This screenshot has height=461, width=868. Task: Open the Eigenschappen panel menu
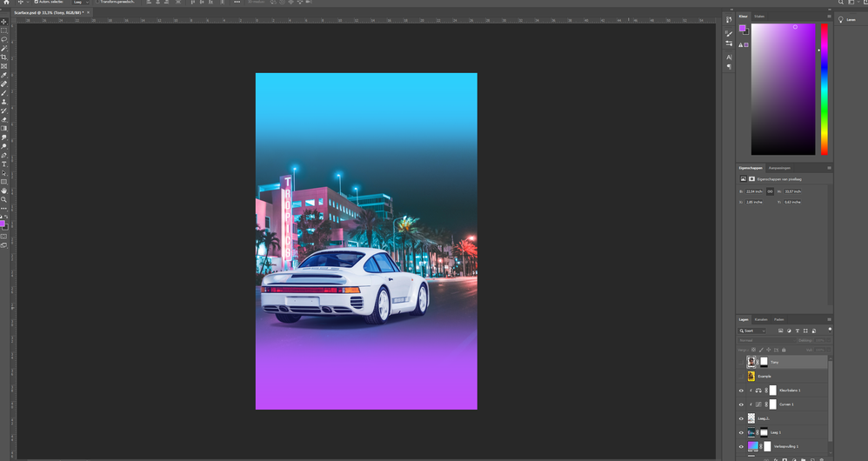(829, 168)
